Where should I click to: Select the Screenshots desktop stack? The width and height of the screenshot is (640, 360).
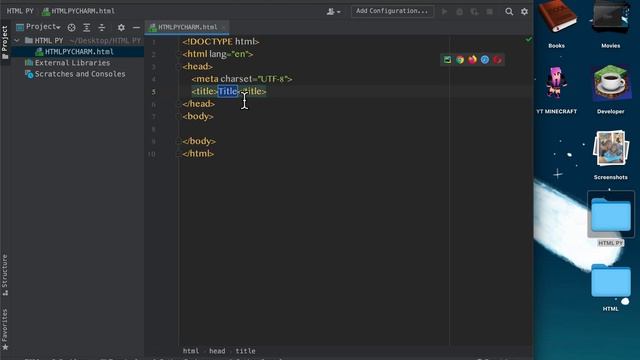[611, 156]
